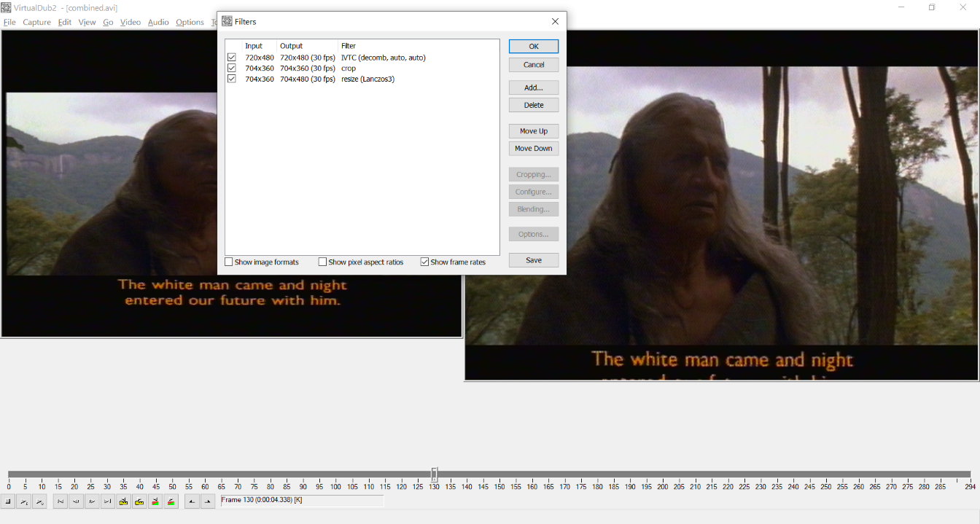Select the IVTC (decomb, auto, auto) filter row
This screenshot has width=980, height=524.
click(362, 58)
